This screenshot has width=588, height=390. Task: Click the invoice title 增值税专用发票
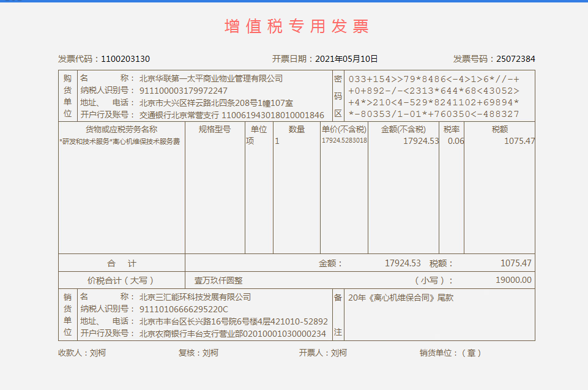(297, 27)
